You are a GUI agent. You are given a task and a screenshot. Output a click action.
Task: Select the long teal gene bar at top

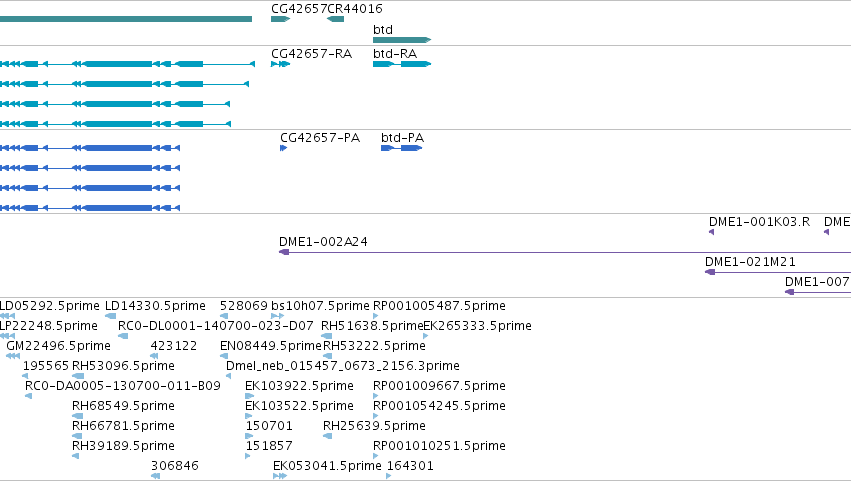[126, 19]
